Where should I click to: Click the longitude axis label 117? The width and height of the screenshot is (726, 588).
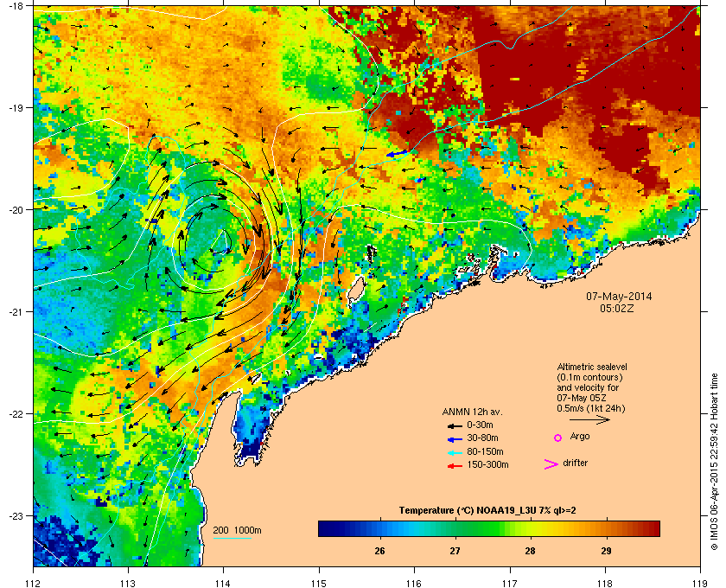click(510, 584)
